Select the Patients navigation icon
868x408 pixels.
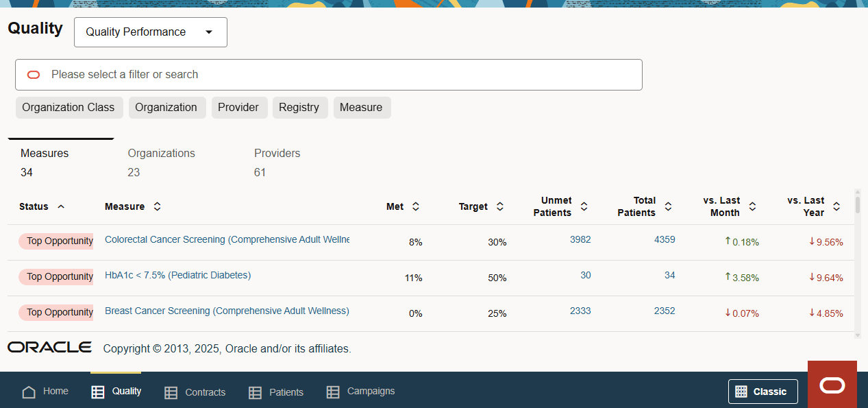[255, 392]
